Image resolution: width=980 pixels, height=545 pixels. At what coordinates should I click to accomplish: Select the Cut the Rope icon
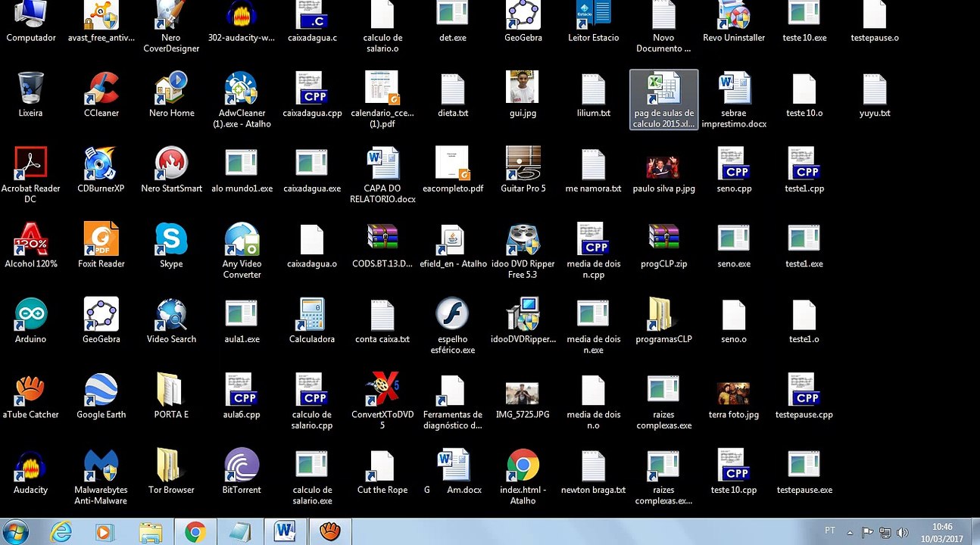click(x=382, y=472)
